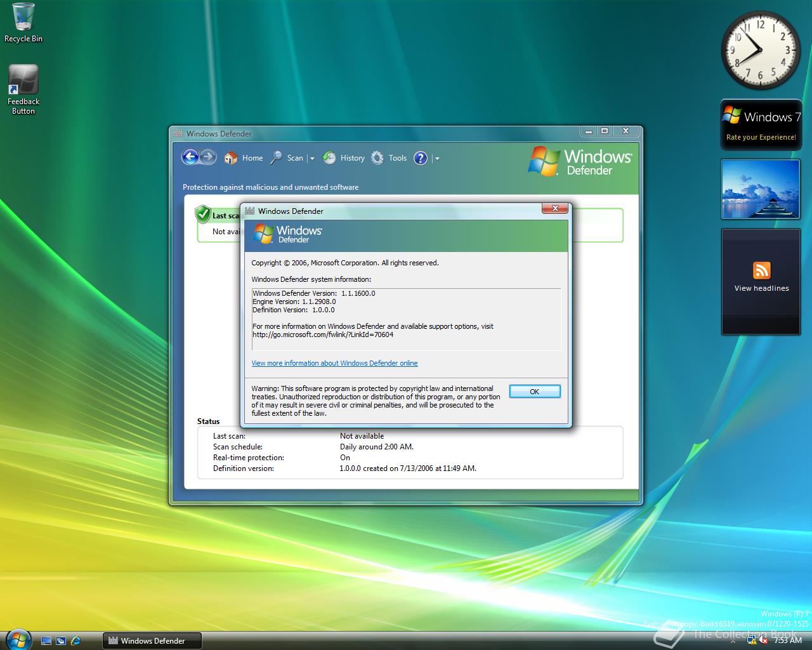The width and height of the screenshot is (812, 650).
Task: Select 'Definition Version: 1.0.0.0' in dialog
Action: tap(294, 310)
